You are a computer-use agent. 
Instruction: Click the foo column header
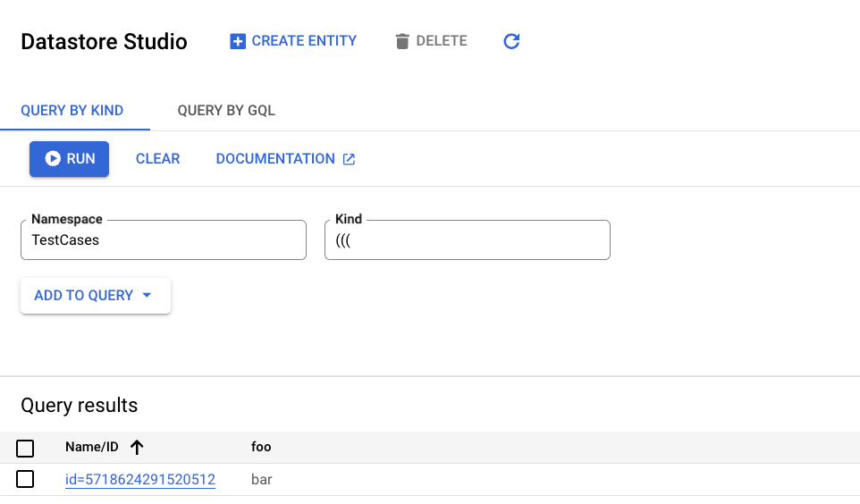[261, 448]
